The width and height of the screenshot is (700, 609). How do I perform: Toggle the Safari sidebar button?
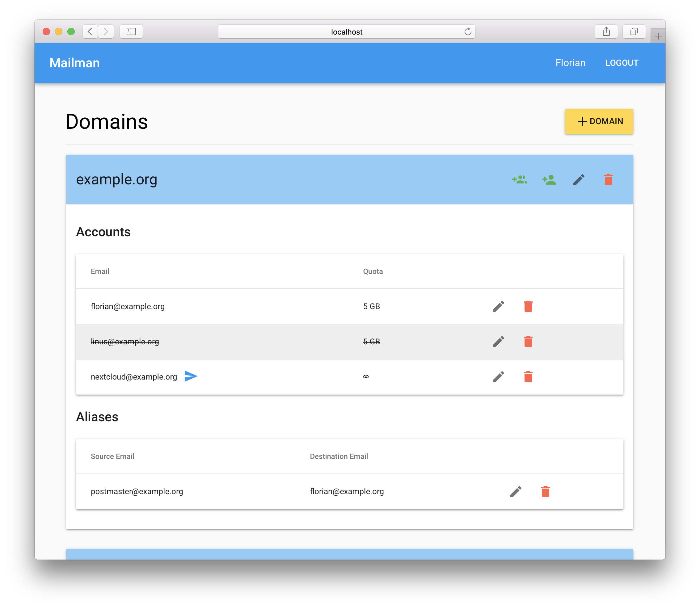131,31
